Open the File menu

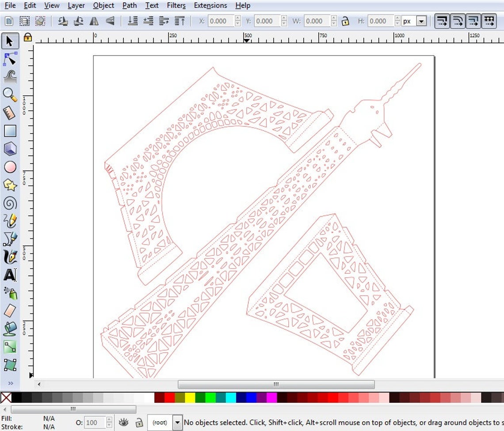[10, 5]
